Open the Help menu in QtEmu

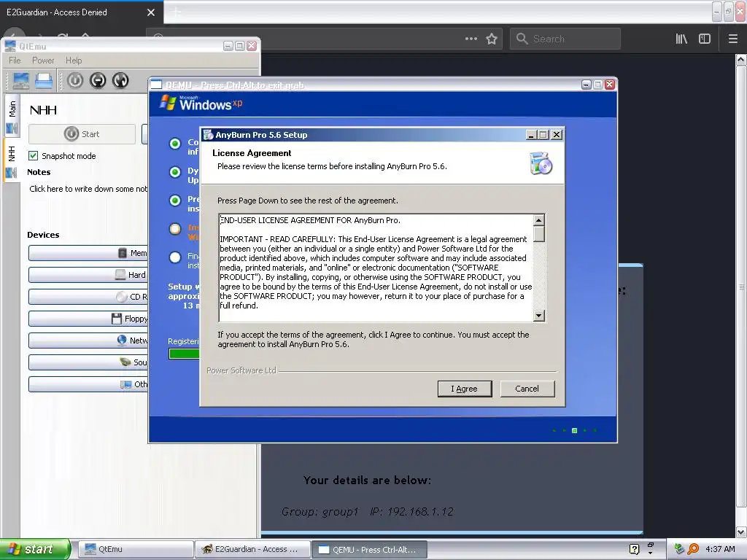[x=74, y=61]
